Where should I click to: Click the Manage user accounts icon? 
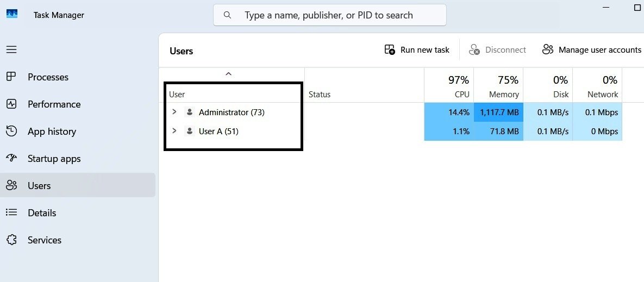(547, 49)
